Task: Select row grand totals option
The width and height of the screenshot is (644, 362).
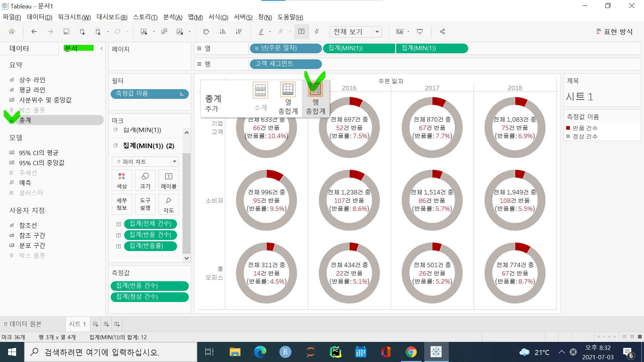Action: 315,98
